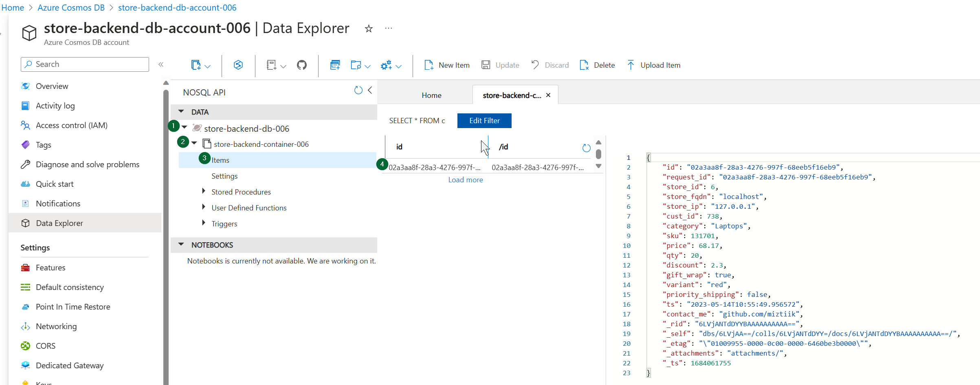Collapse the store-backend-db-006 database node
The width and height of the screenshot is (980, 385).
pos(185,127)
